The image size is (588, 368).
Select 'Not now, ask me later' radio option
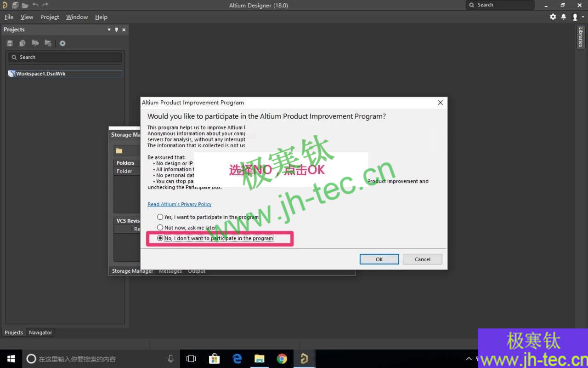(x=187, y=228)
